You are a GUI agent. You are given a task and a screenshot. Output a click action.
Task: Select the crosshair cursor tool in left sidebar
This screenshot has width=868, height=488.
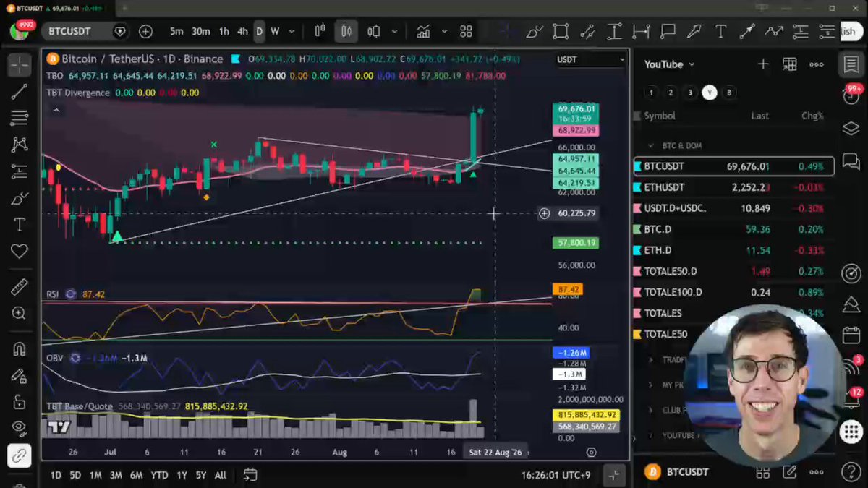(19, 65)
